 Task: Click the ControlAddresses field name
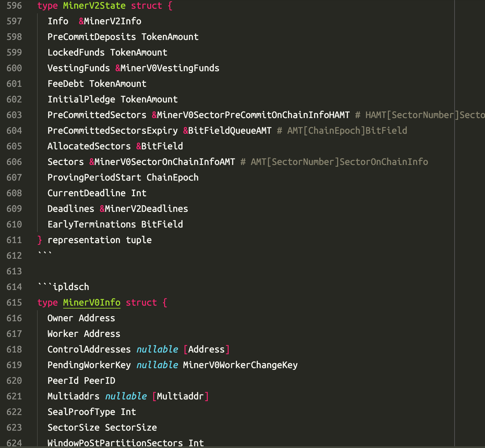(x=89, y=349)
